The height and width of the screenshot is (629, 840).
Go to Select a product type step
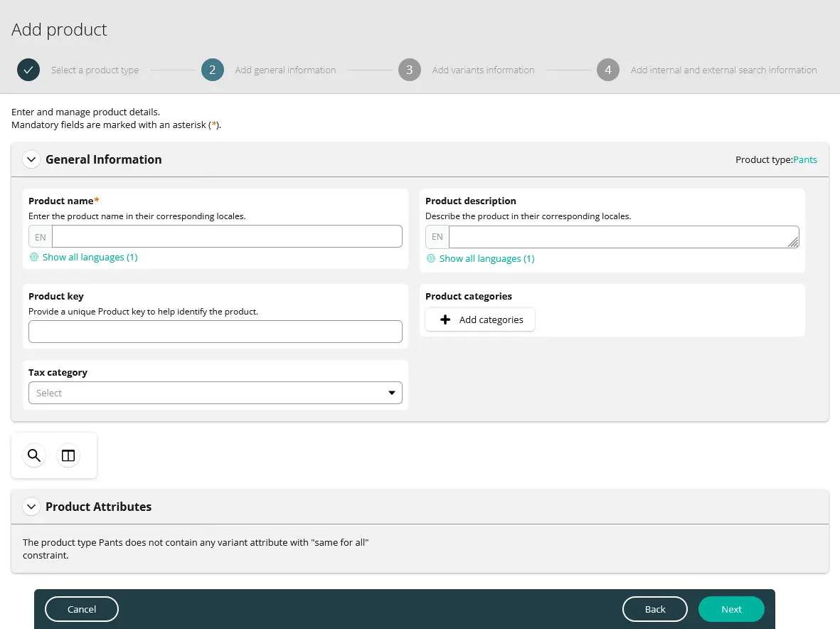(95, 70)
